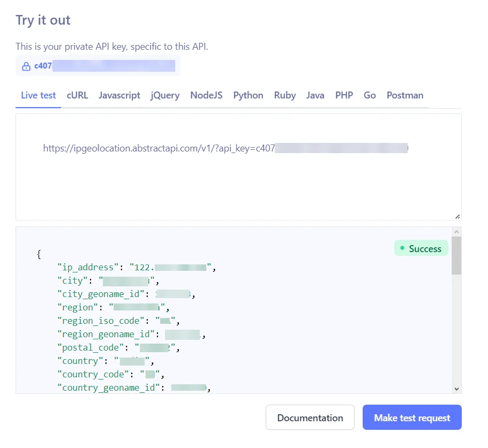Click the private API key description text
Viewport: 488px width, 448px height.
pyautogui.click(x=112, y=47)
